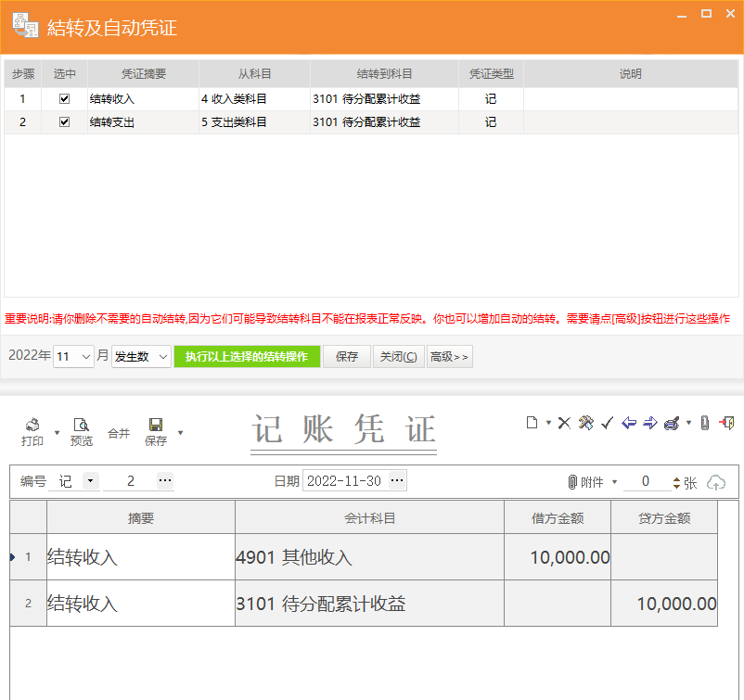The height and width of the screenshot is (700, 744).
Task: Open the 发生数 dropdown
Action: 163,357
